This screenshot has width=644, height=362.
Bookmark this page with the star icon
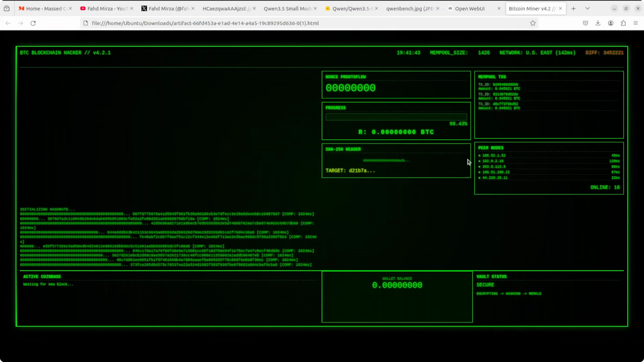(533, 23)
